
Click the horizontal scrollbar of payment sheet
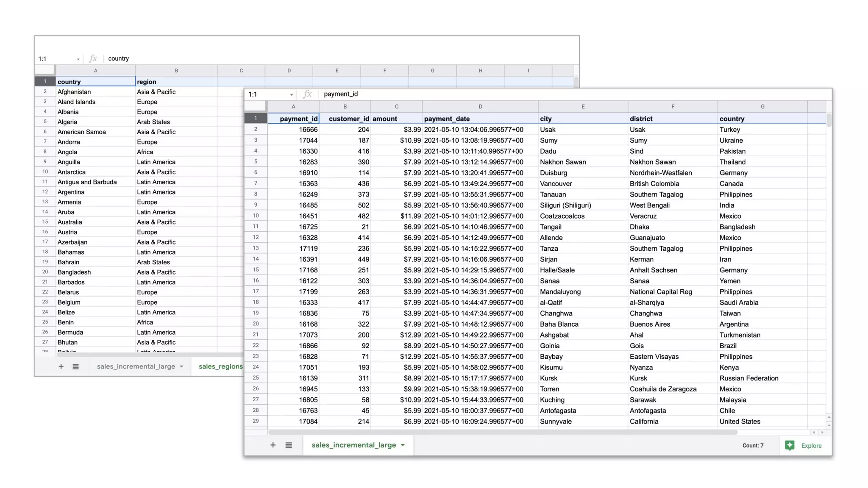coord(502,432)
